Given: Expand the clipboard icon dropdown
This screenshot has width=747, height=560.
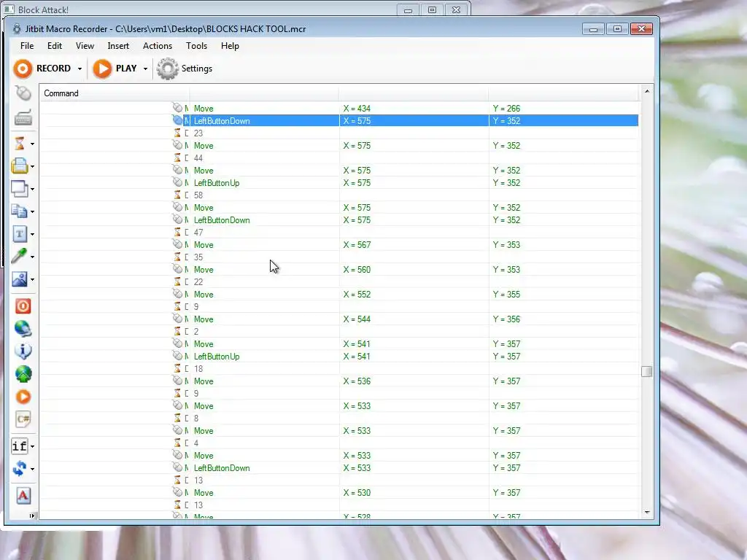Looking at the screenshot, I should click(x=32, y=211).
